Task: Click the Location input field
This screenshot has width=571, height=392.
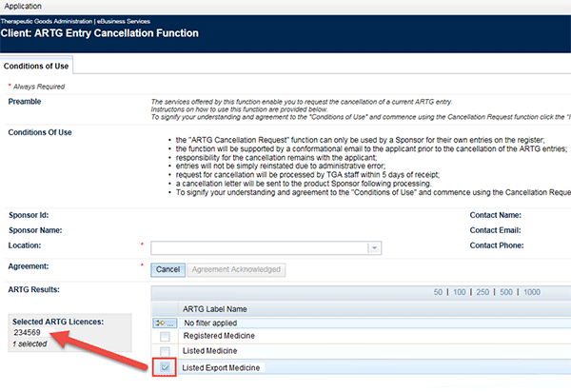Action: coord(259,247)
